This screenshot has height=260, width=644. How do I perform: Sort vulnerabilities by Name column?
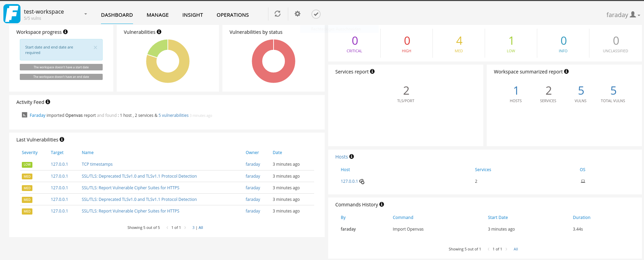(x=88, y=153)
